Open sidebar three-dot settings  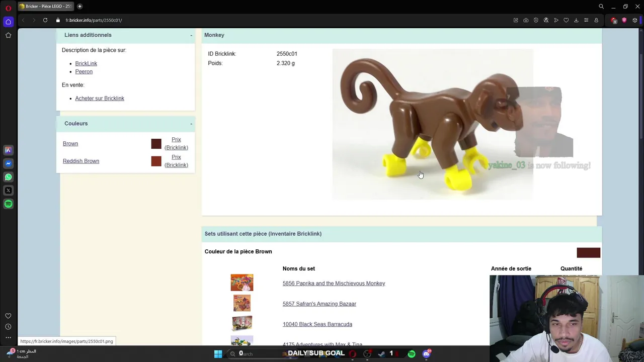(8, 338)
